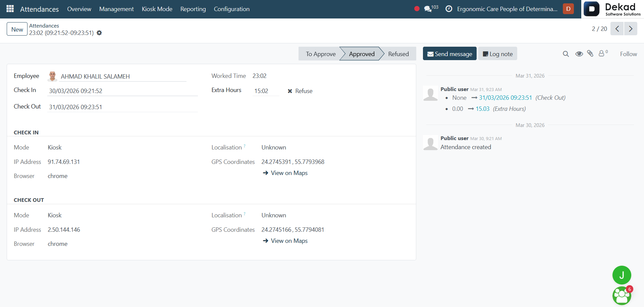Open the Check Out date picker field
Image resolution: width=644 pixels, height=307 pixels.
click(x=122, y=107)
